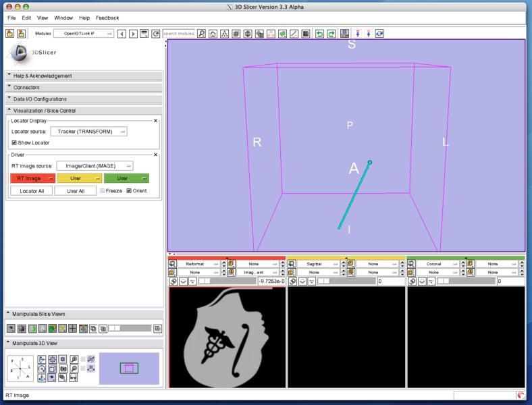The image size is (532, 405).
Task: Click the search modules input field
Action: [x=179, y=33]
